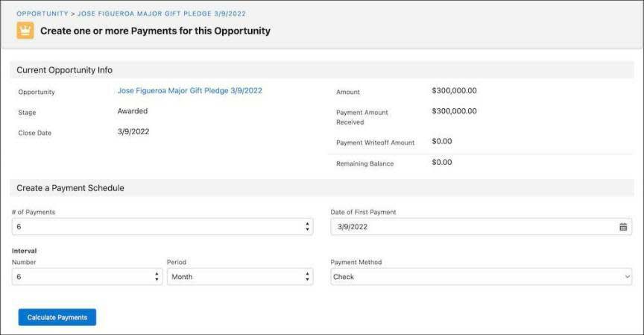
Task: Click the page title about creating Payments
Action: point(155,31)
